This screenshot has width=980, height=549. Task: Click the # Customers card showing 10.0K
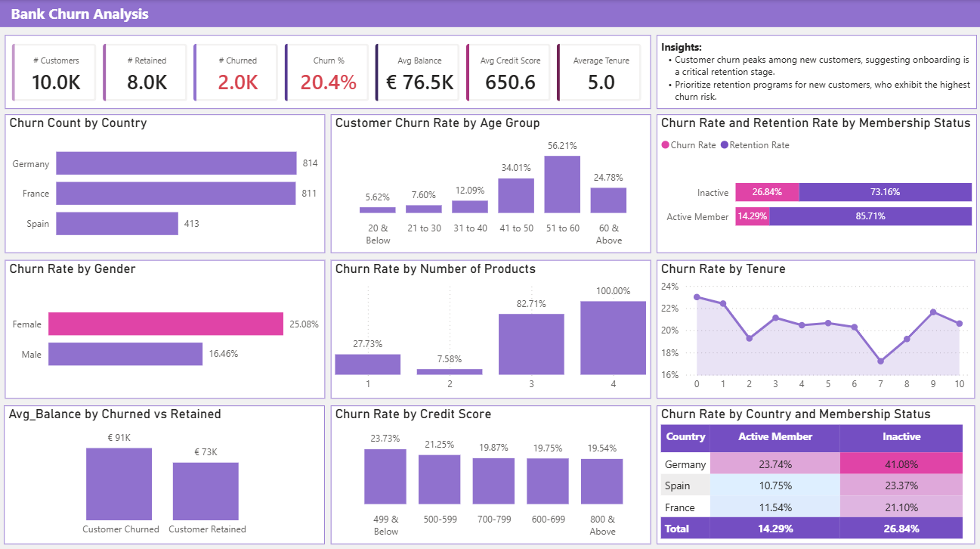55,73
